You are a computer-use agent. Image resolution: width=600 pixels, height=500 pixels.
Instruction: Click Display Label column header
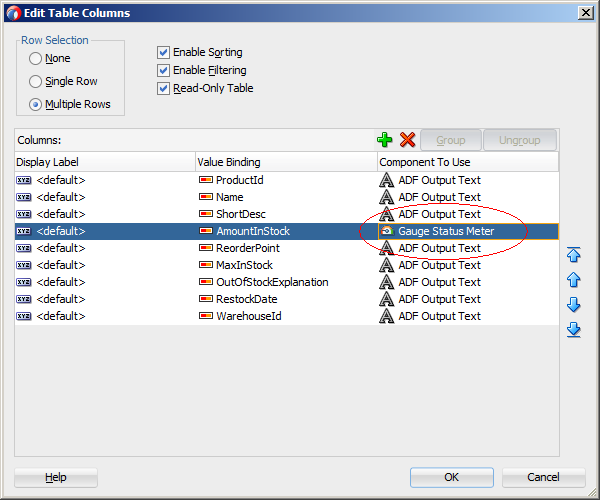click(x=105, y=162)
